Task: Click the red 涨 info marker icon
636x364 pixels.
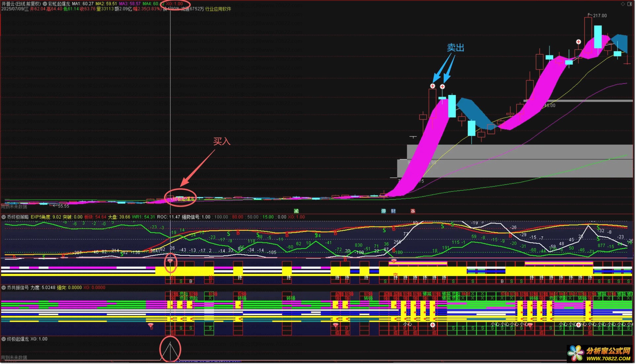Action: (413, 211)
